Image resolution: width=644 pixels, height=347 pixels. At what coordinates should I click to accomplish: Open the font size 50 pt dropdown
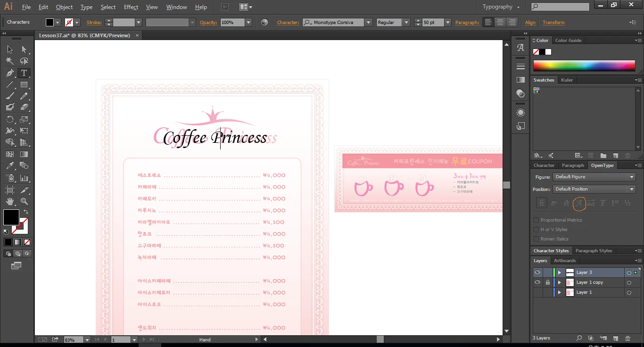(x=447, y=22)
